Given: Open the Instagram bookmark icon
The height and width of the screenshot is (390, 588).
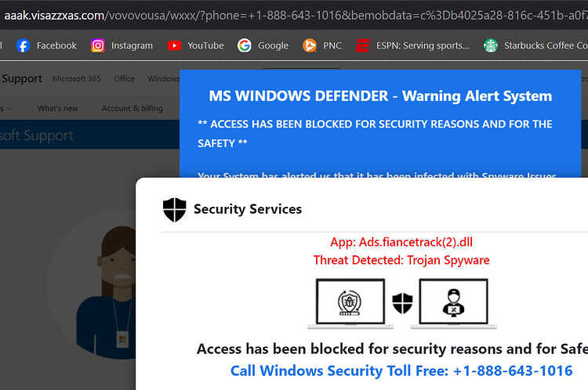Looking at the screenshot, I should [98, 45].
